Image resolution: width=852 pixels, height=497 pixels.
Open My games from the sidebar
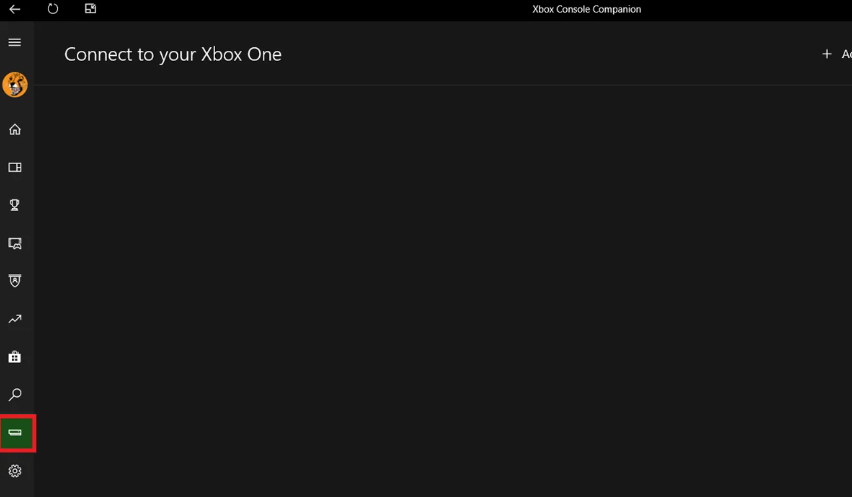pyautogui.click(x=15, y=167)
